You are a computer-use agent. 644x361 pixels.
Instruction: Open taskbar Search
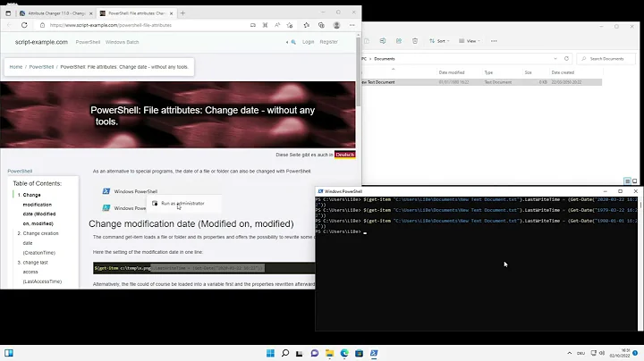pos(285,353)
